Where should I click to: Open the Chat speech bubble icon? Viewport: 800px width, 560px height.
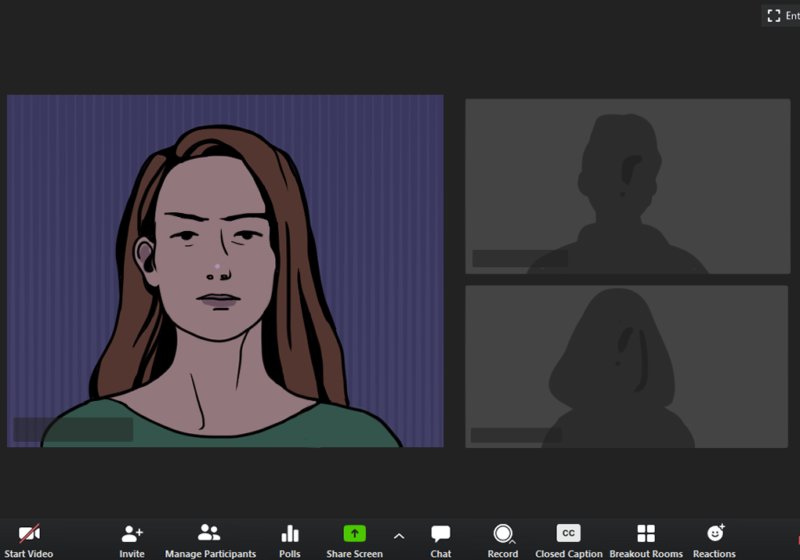(x=441, y=534)
